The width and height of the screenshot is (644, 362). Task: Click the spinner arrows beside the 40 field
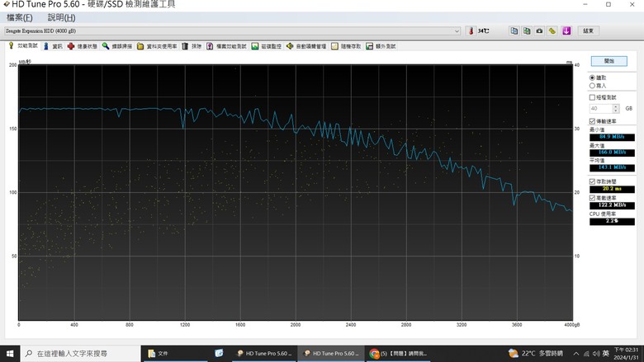tap(616, 109)
